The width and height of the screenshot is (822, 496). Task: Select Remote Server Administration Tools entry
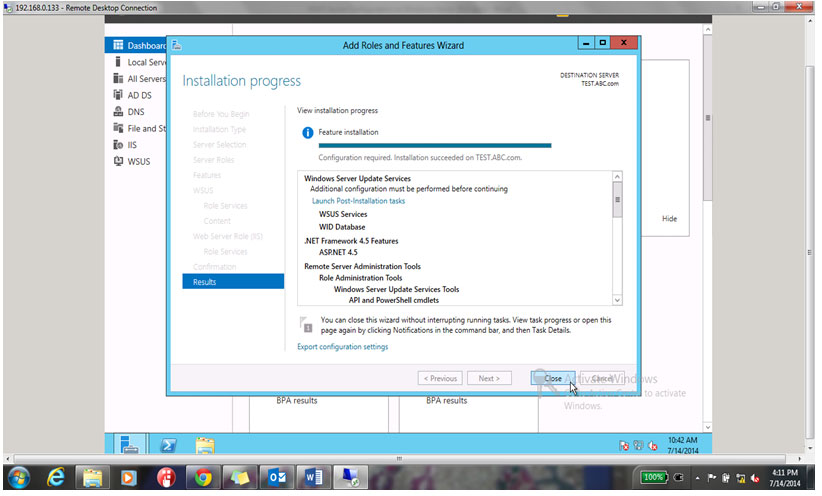pyautogui.click(x=362, y=266)
